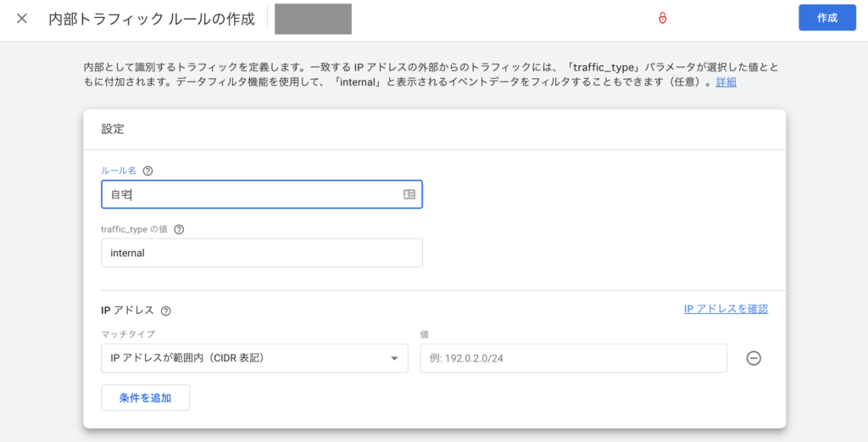Click the help icon beside traffic_type の値

(179, 229)
